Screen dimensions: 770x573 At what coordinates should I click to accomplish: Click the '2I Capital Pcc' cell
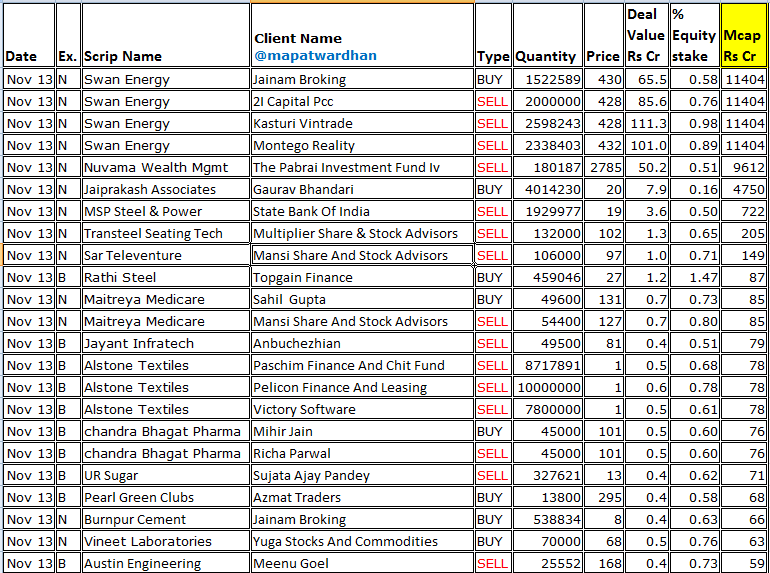click(362, 101)
